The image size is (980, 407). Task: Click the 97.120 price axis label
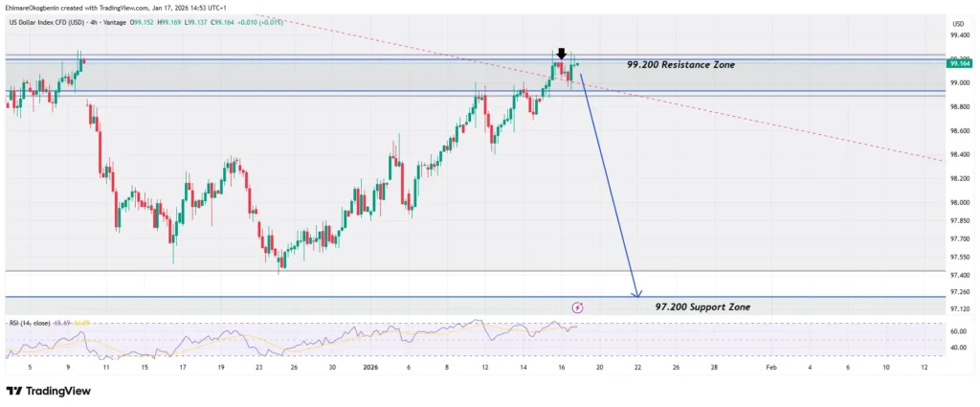(x=959, y=309)
